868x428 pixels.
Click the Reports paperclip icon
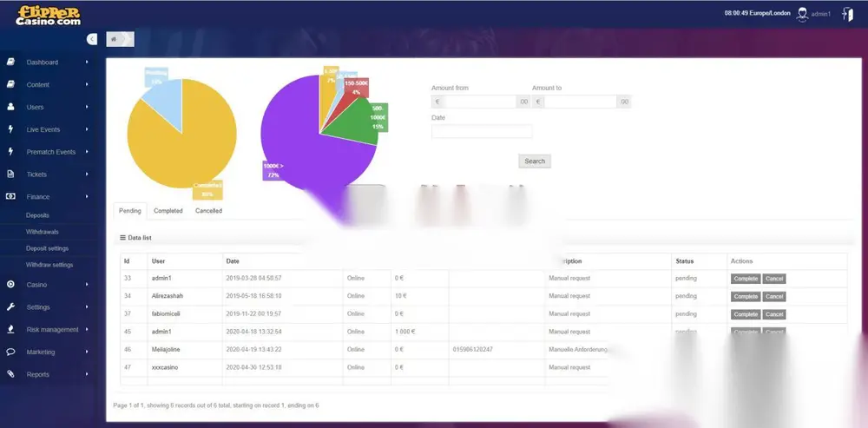pyautogui.click(x=10, y=373)
